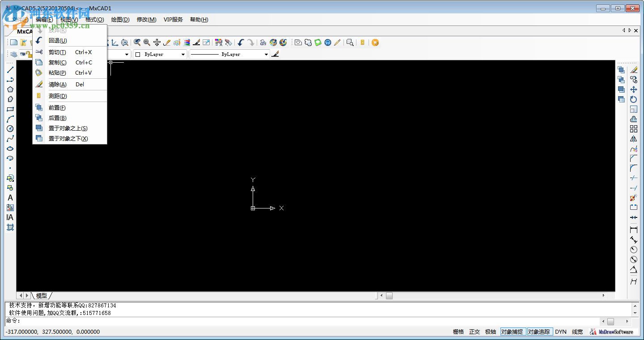Choose 剪切(T) Cut from Edit menu

tap(70, 52)
